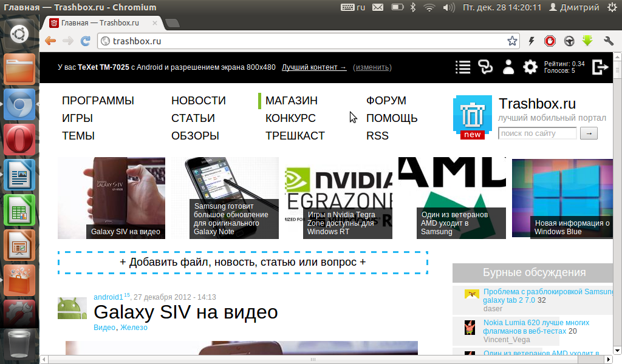The height and width of the screenshot is (364, 622).
Task: Reload the page with refresh icon
Action: (85, 41)
